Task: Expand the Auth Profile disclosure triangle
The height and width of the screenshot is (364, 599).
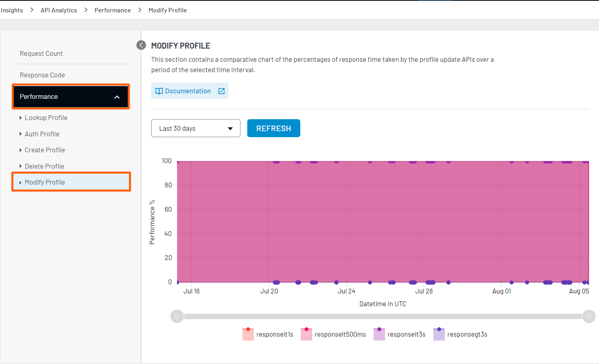Action: [x=21, y=134]
